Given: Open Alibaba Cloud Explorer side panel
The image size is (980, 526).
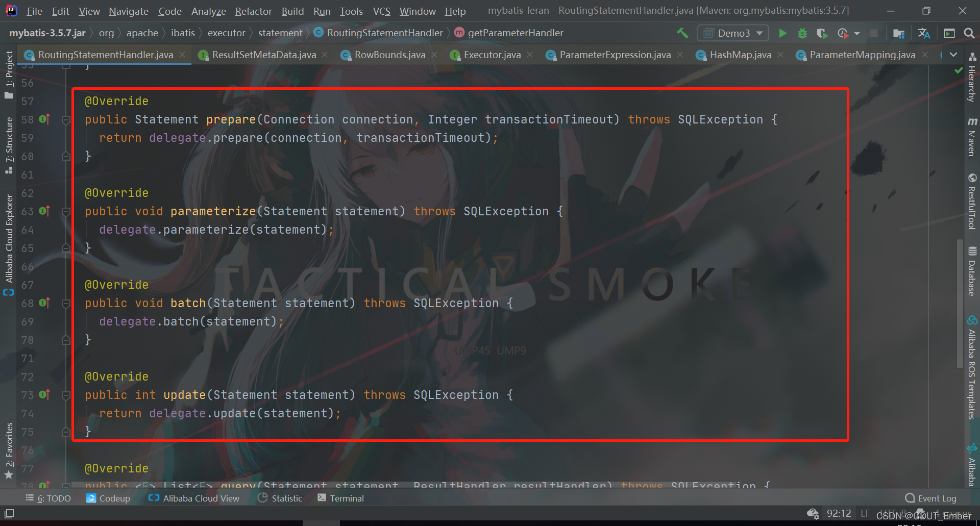Looking at the screenshot, I should pyautogui.click(x=9, y=245).
